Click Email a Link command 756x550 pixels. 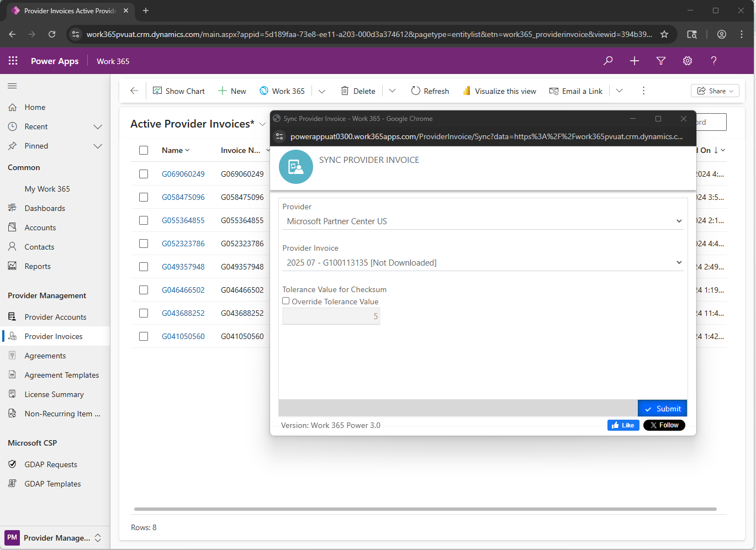[x=576, y=91]
